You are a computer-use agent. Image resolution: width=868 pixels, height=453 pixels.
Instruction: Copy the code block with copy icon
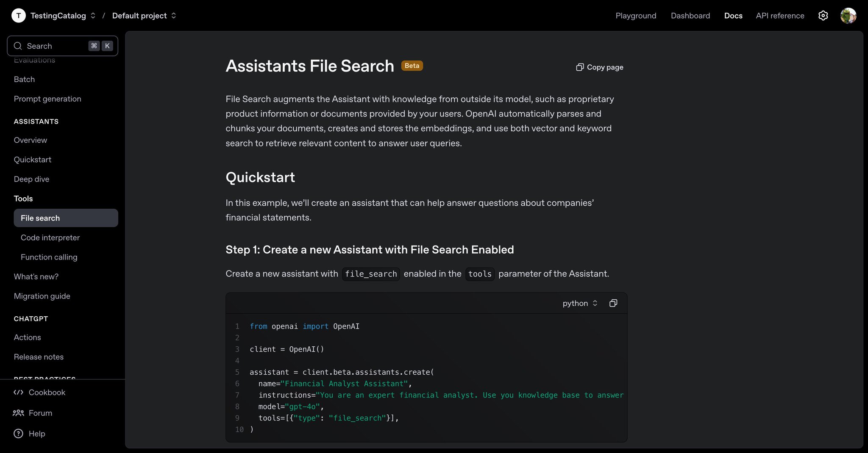click(613, 303)
